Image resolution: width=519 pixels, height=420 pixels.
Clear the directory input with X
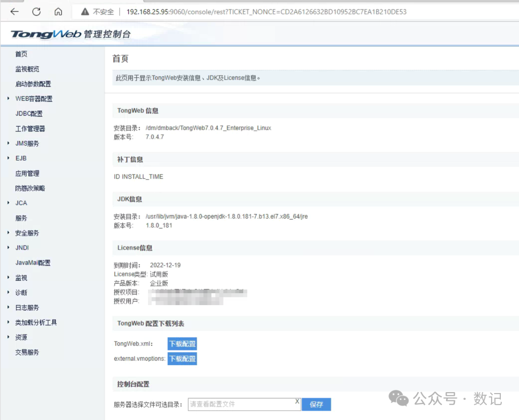pos(297,401)
